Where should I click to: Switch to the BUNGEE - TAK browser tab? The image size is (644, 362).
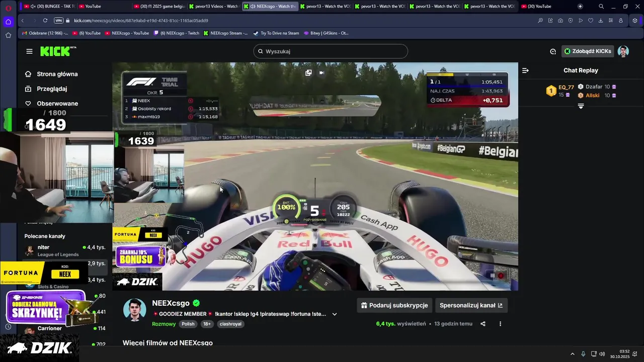[49, 6]
